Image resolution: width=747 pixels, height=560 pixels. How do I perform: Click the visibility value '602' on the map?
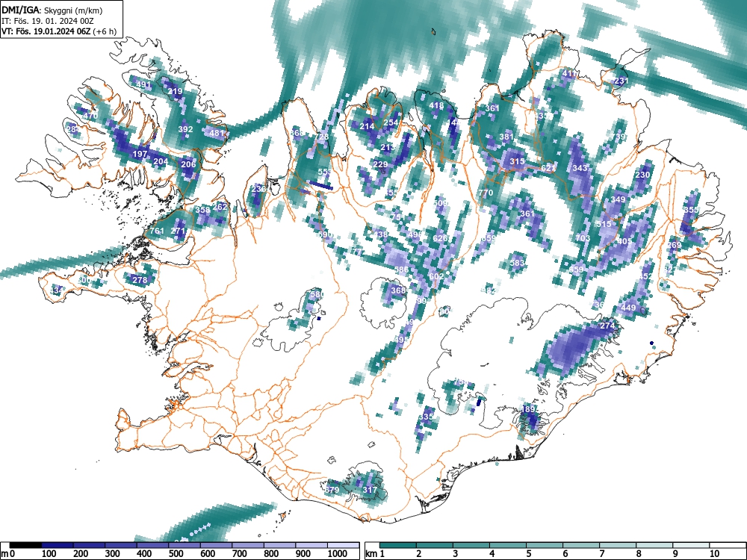(436, 277)
